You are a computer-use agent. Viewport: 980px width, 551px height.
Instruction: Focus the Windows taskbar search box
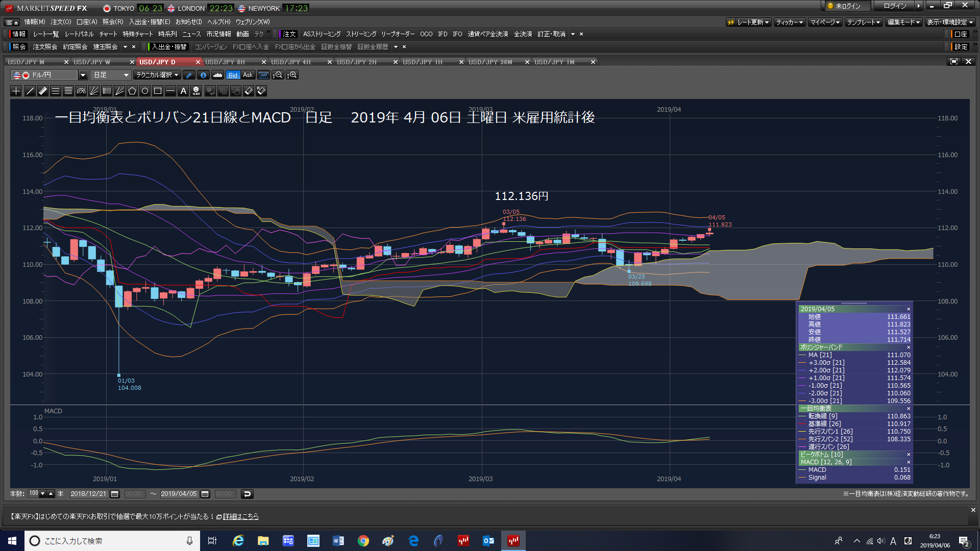pos(111,541)
